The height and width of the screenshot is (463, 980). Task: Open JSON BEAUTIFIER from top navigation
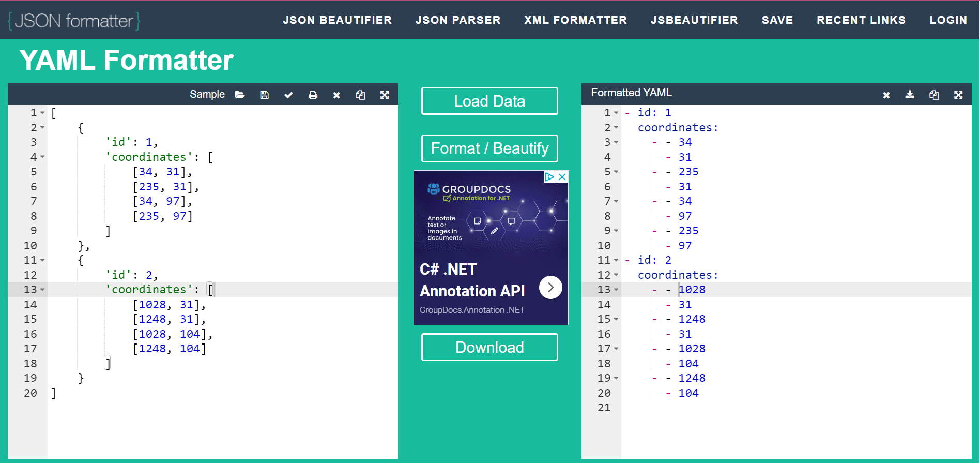(337, 20)
